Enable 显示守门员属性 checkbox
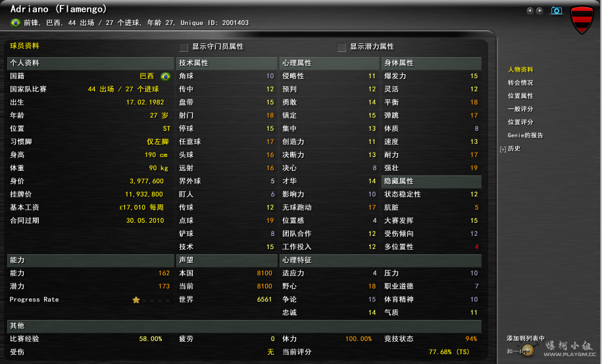This screenshot has height=364, width=602. [x=184, y=47]
